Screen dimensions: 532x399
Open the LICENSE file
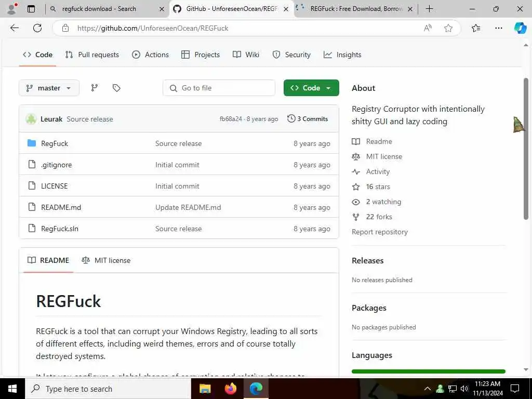tap(54, 187)
